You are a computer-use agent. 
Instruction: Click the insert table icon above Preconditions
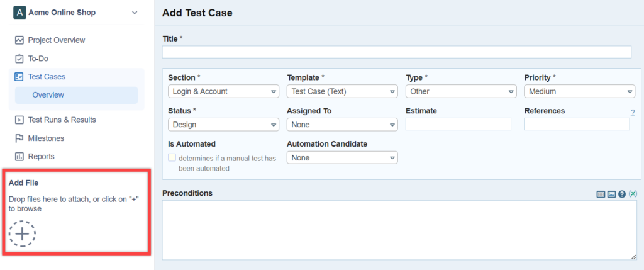point(601,194)
